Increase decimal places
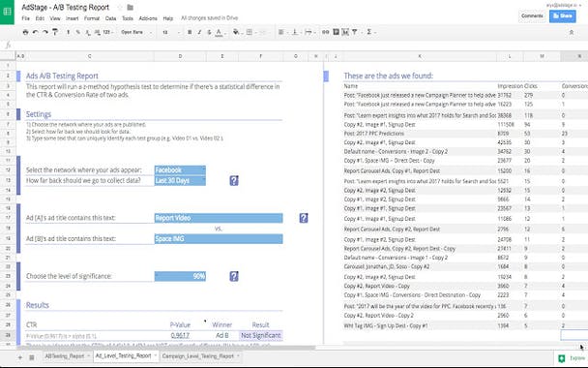588x368 pixels. pos(98,32)
